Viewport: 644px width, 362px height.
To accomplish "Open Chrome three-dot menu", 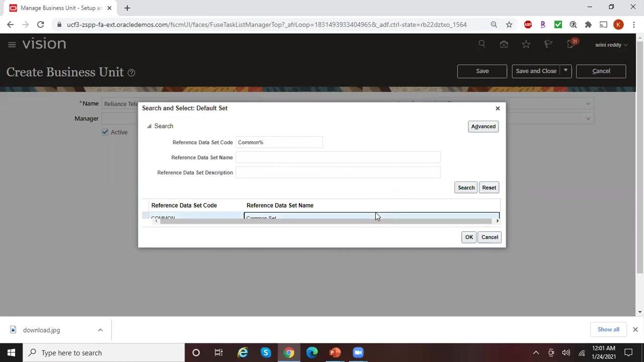I will coord(633,25).
